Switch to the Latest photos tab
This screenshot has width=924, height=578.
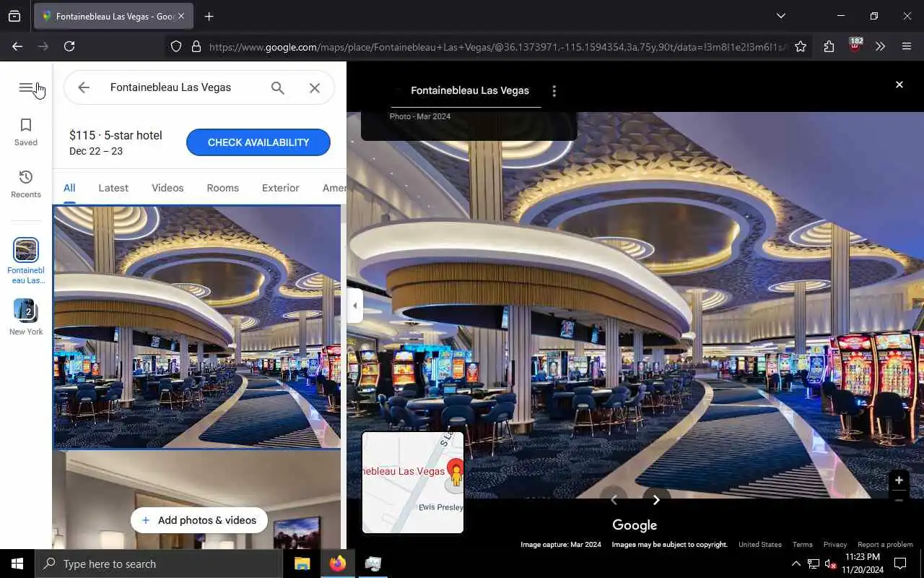pos(113,188)
